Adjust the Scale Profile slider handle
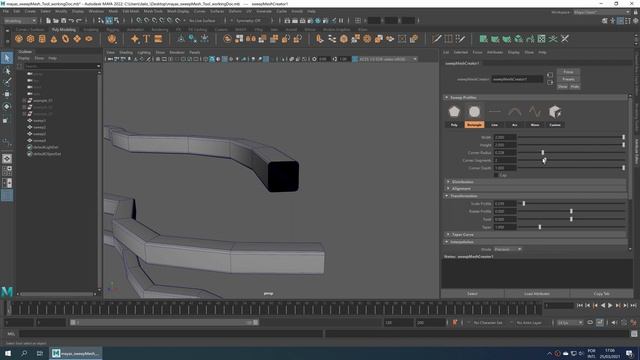 coord(524,203)
